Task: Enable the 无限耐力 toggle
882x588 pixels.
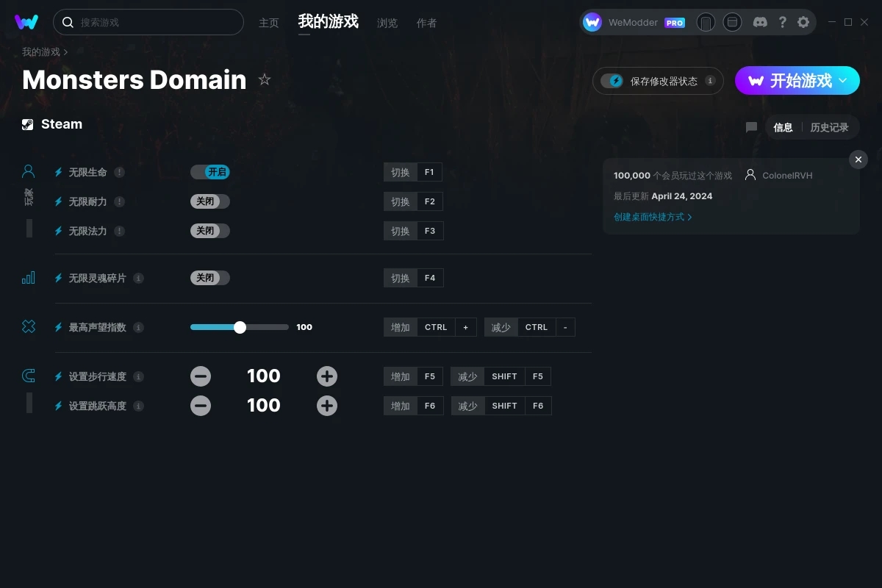Action: click(x=210, y=201)
